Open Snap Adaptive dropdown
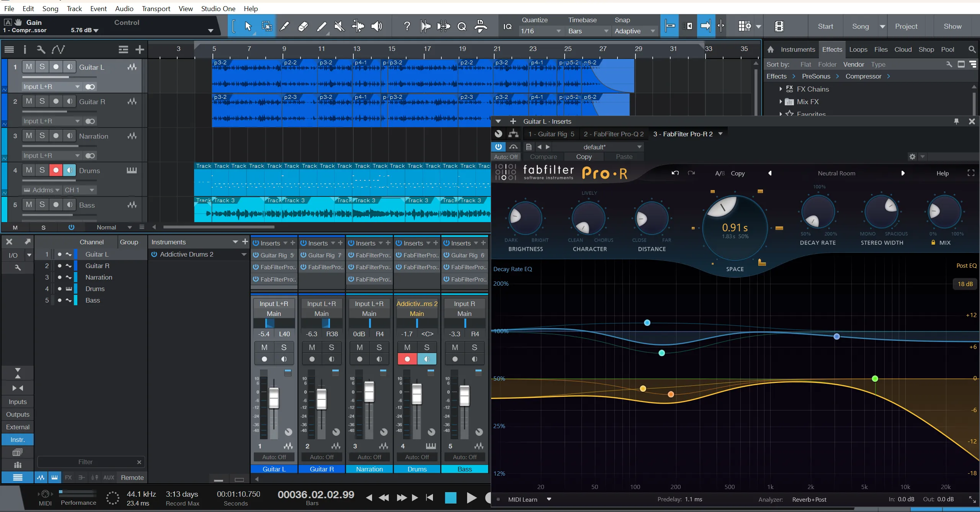The image size is (980, 512). (x=635, y=31)
